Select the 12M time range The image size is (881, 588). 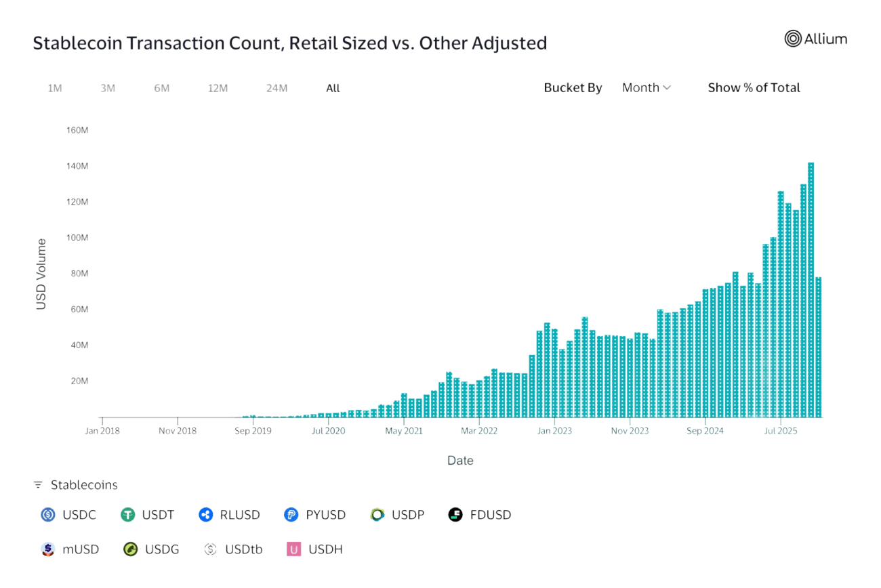218,88
